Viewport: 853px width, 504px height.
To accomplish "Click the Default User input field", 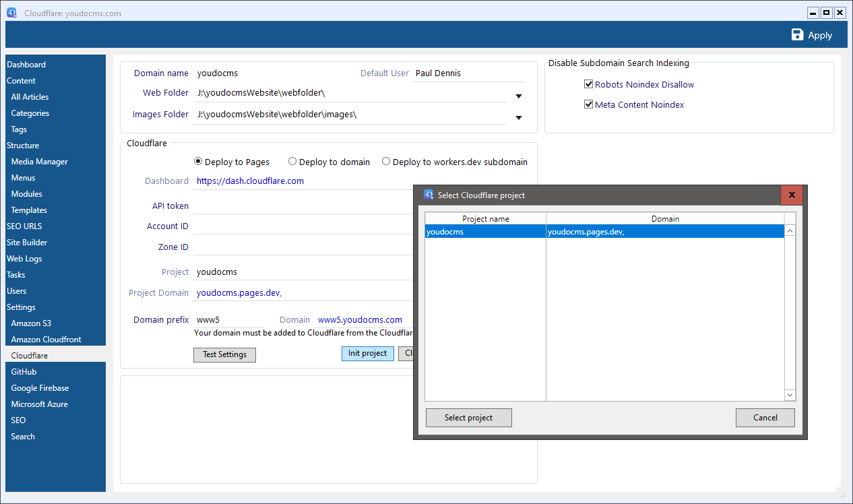I will click(x=469, y=73).
